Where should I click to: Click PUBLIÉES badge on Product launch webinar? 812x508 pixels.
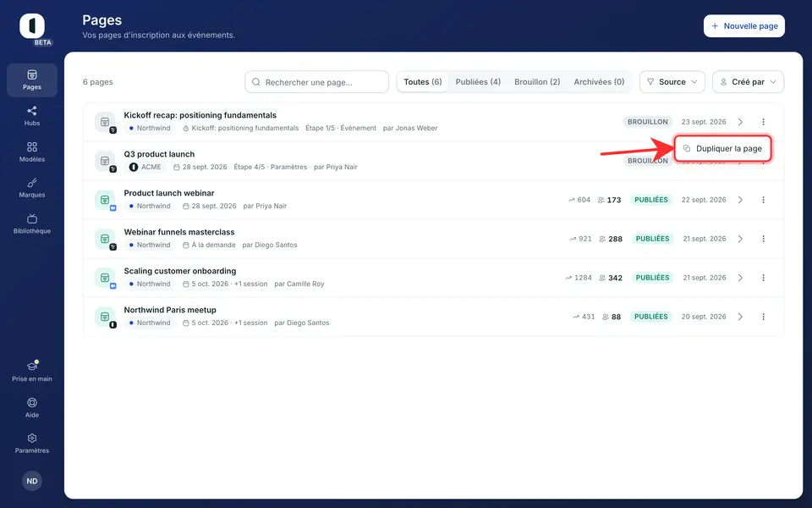[x=651, y=200]
